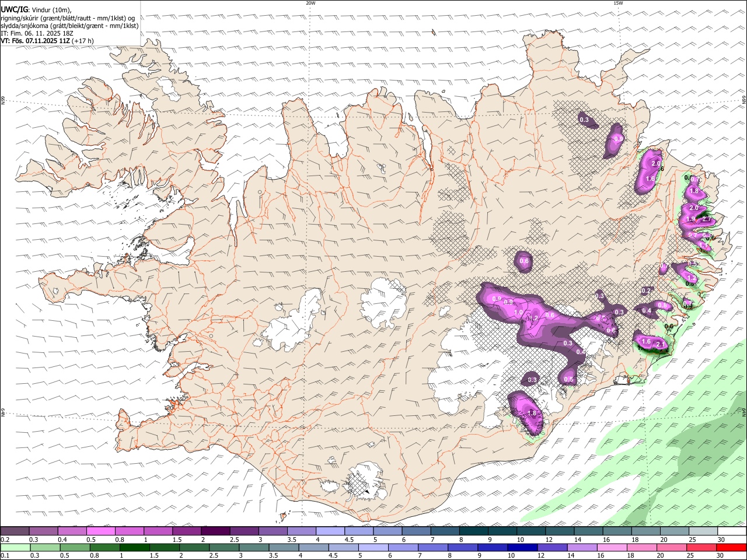Click the '15W' longitude label at top
The image size is (747, 560).
tap(618, 3)
